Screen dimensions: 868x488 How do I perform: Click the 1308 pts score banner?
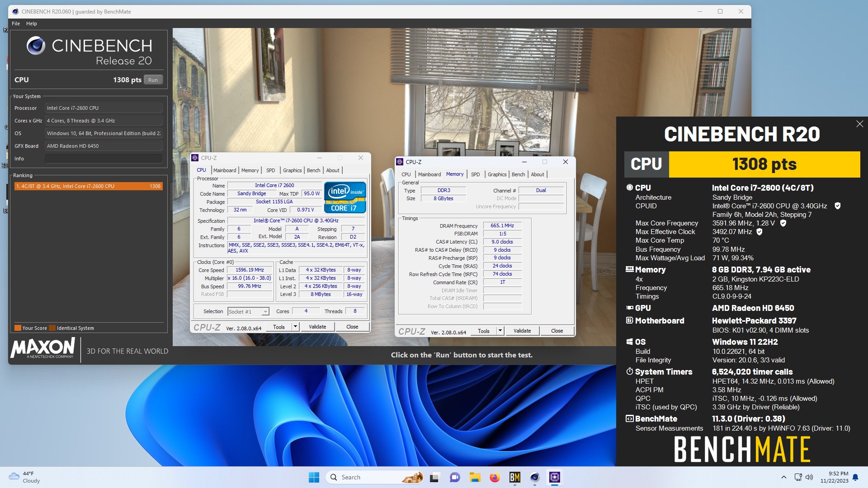point(764,164)
